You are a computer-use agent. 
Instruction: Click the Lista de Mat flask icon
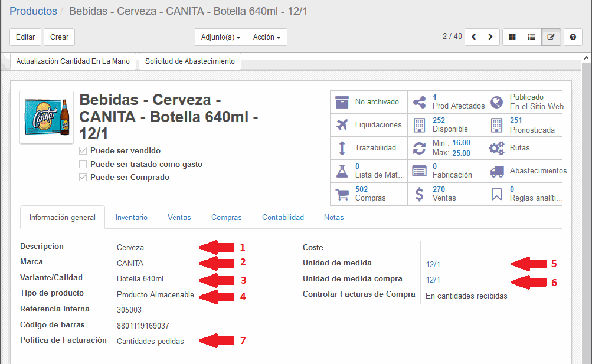(342, 171)
